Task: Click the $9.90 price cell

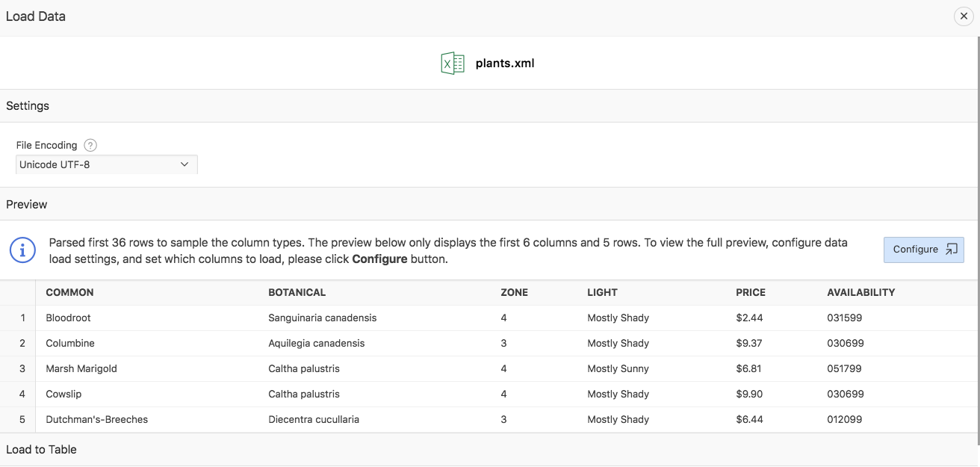Action: [749, 394]
